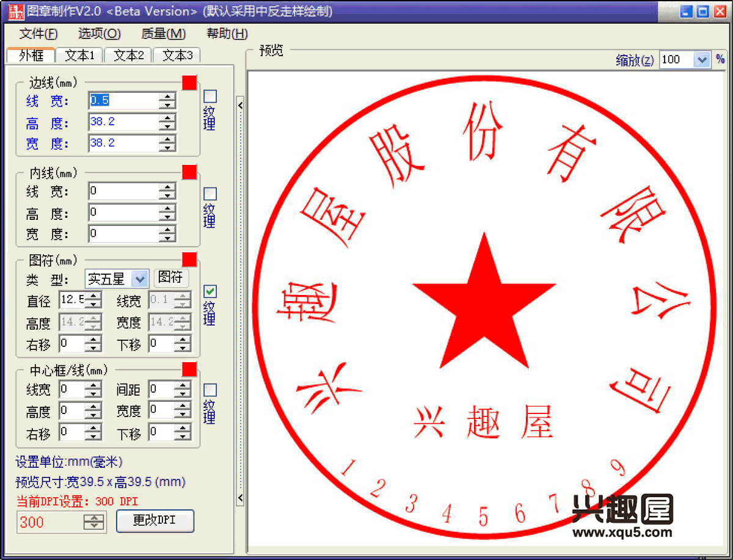733x560 pixels.
Task: Click the 直径 spinner arrows
Action: click(x=93, y=300)
